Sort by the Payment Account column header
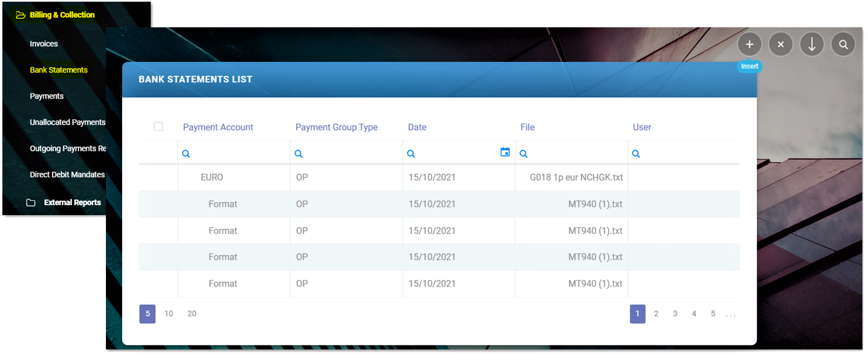Screen dimensions: 868x355 click(218, 127)
